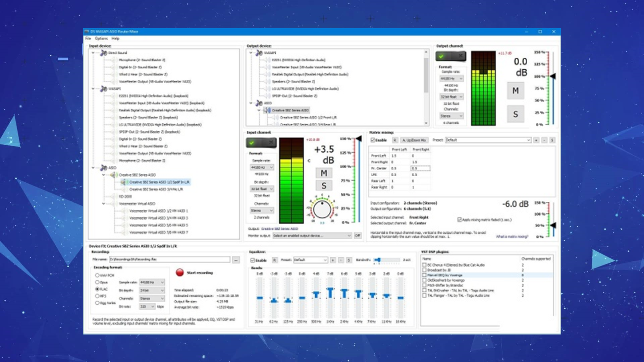644x362 pixels.
Task: Select Ogg Vorbis encoding format
Action: [x=97, y=303]
